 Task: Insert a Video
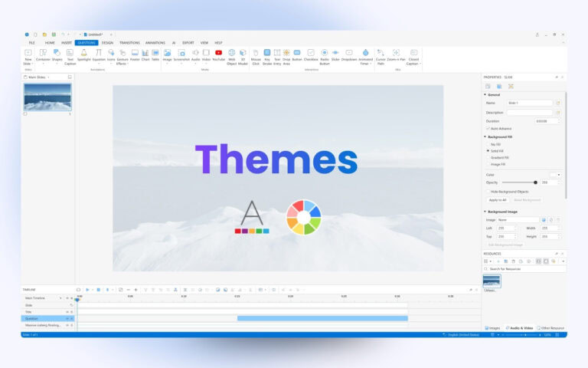click(206, 55)
